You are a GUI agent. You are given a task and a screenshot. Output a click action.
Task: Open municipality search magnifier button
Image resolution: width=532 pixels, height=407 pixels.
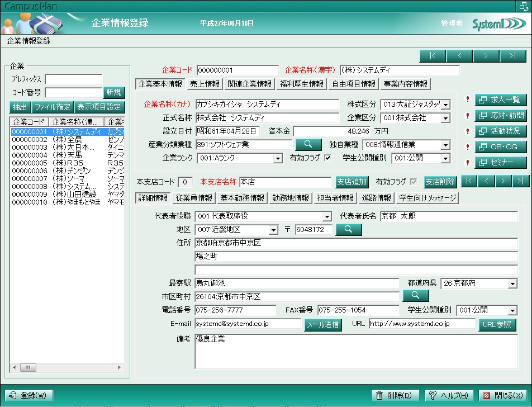416,295
